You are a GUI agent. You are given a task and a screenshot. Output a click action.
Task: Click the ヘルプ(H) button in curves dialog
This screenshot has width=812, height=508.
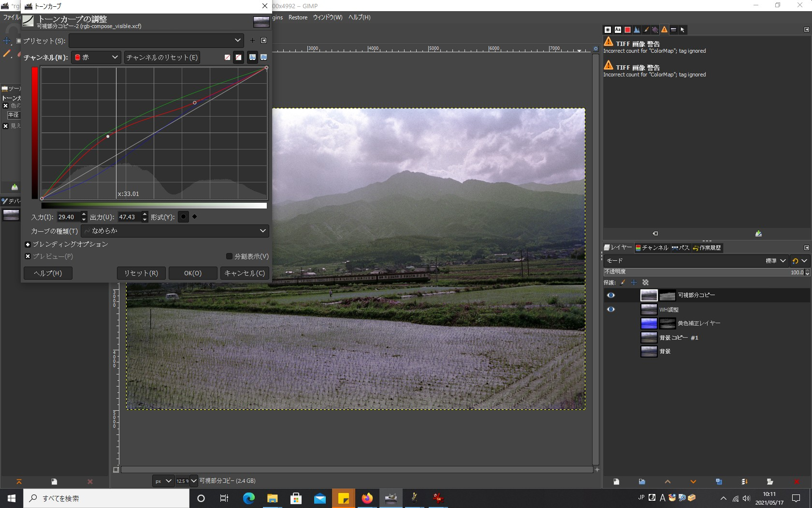coord(48,273)
